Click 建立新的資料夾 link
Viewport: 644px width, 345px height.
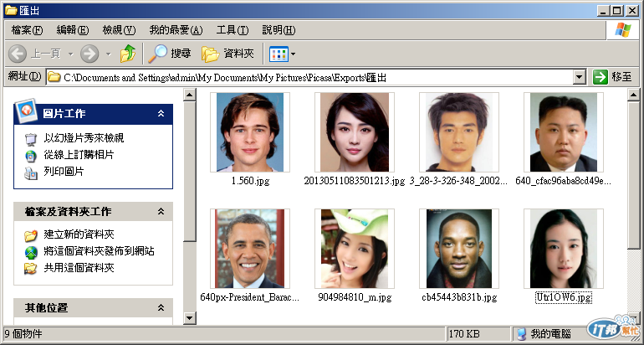pos(79,234)
